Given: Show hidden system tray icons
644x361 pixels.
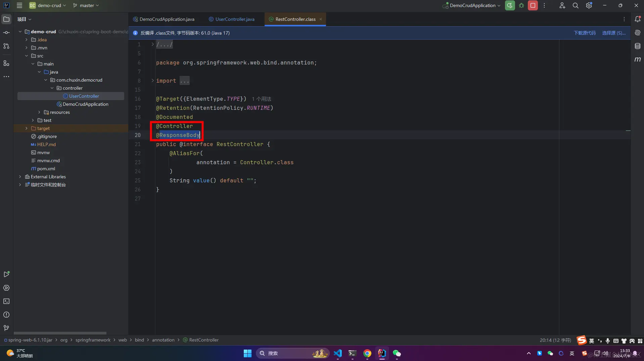Looking at the screenshot, I should (528, 353).
